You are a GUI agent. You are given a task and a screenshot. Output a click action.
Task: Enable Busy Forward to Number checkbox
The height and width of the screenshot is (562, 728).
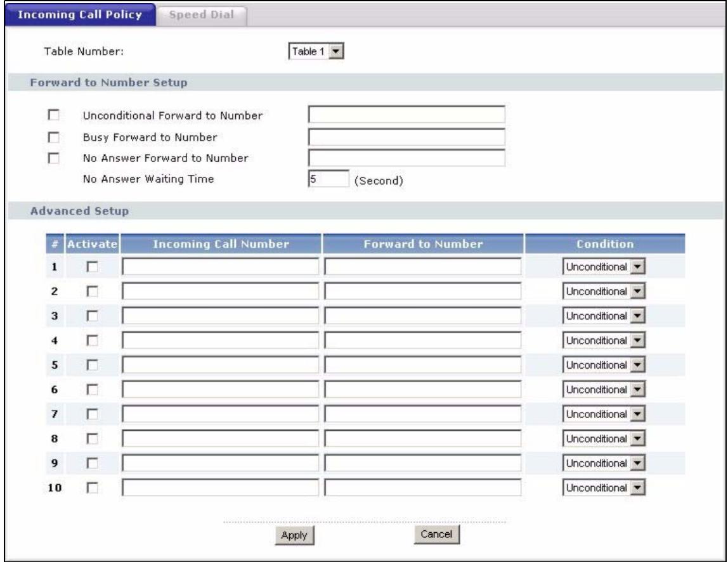tap(54, 137)
